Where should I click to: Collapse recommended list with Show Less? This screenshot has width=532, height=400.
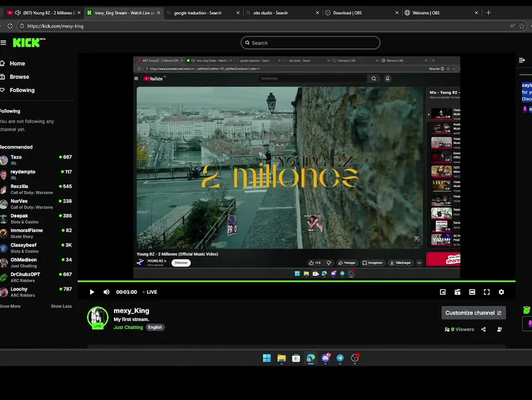[61, 306]
